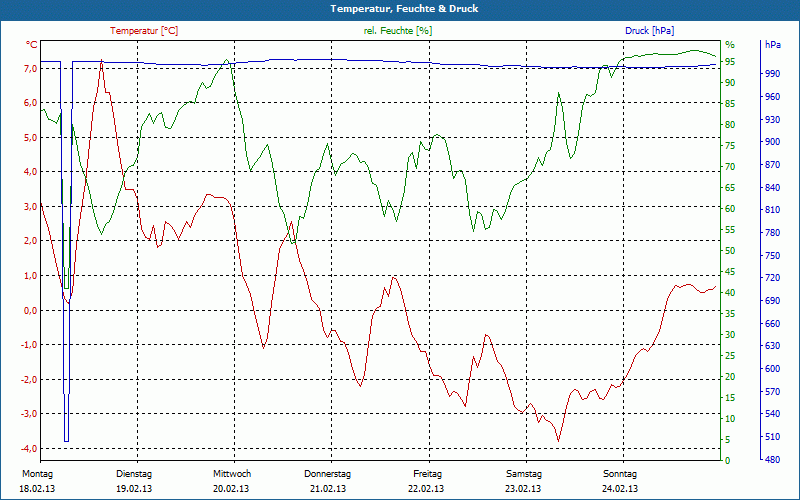The image size is (800, 500).
Task: Click the '900' pressure axis value
Action: 772,141
